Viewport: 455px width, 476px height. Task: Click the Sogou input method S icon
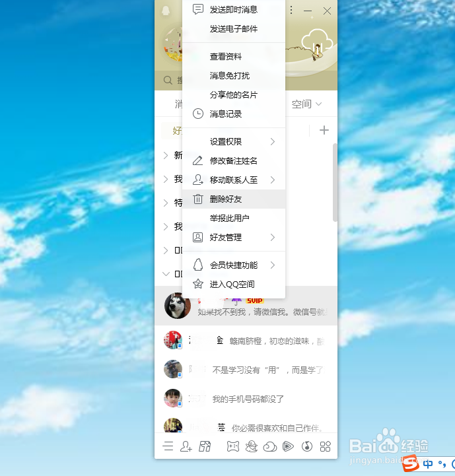(x=410, y=463)
